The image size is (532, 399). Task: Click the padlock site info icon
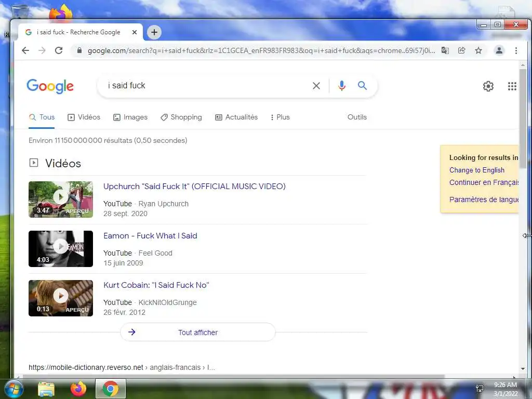click(79, 50)
